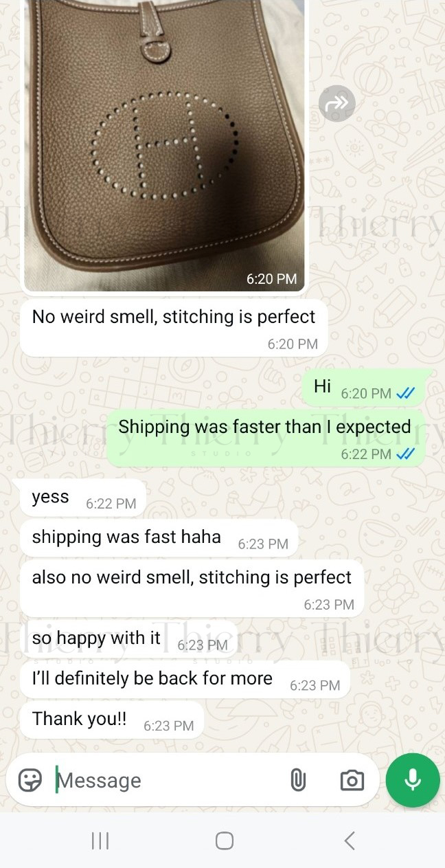
Task: Tap the "yess" message bubble
Action: point(83,499)
